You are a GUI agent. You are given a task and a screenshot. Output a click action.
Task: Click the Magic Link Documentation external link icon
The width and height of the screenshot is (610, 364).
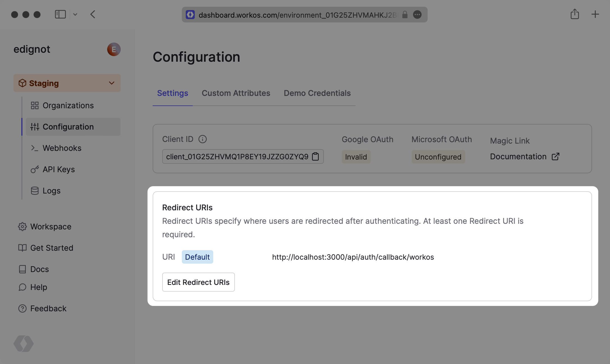click(555, 156)
